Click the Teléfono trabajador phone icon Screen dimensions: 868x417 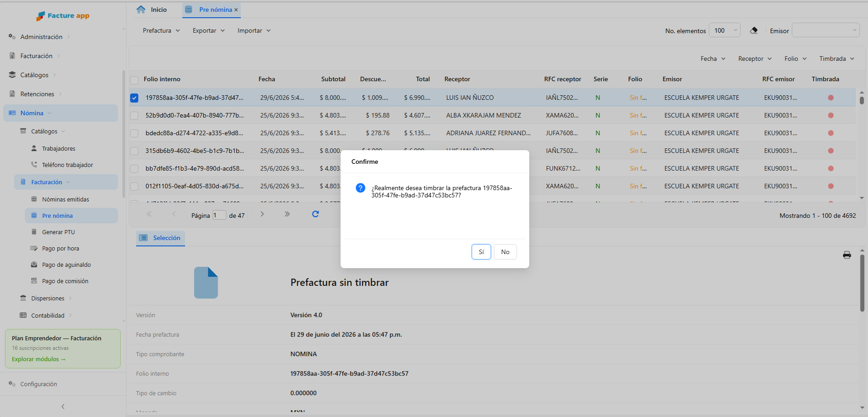point(34,165)
